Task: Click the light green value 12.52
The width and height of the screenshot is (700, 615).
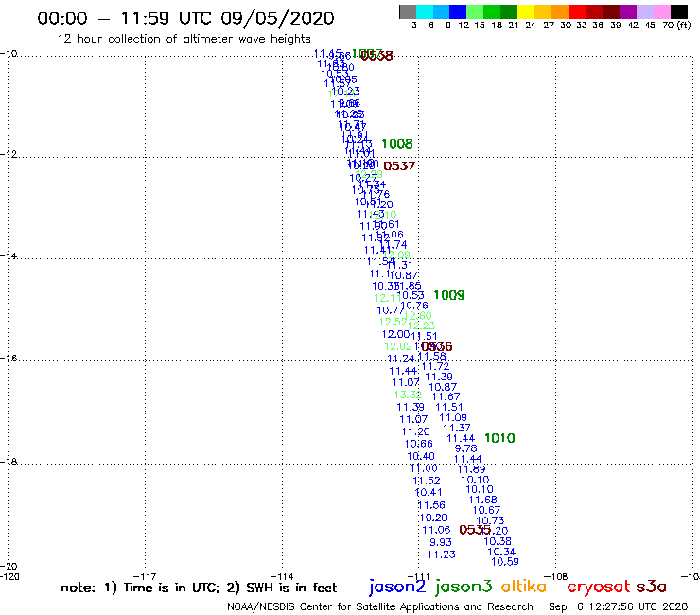Action: 393,322
